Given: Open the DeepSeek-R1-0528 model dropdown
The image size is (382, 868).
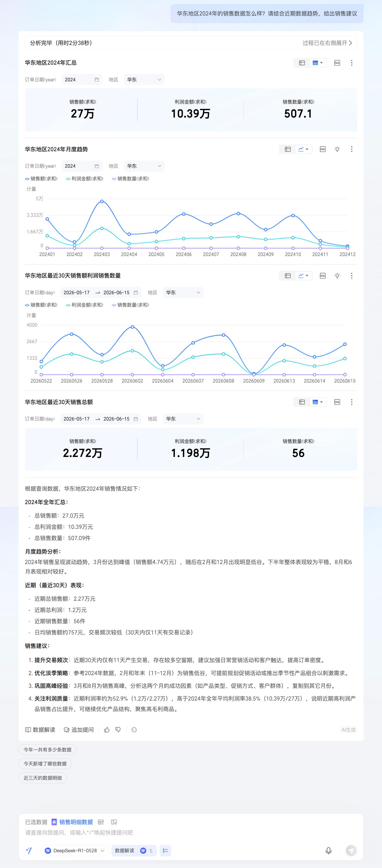Looking at the screenshot, I should tap(75, 851).
